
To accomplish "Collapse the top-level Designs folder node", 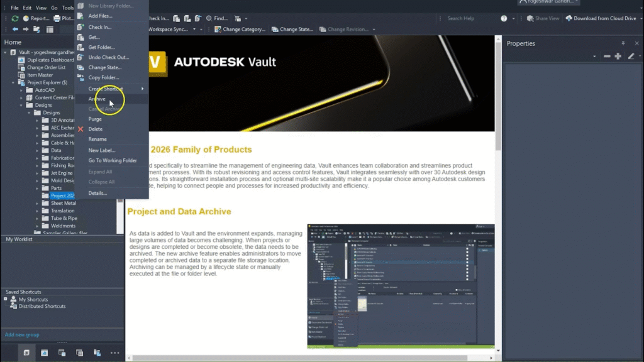I will tap(21, 105).
